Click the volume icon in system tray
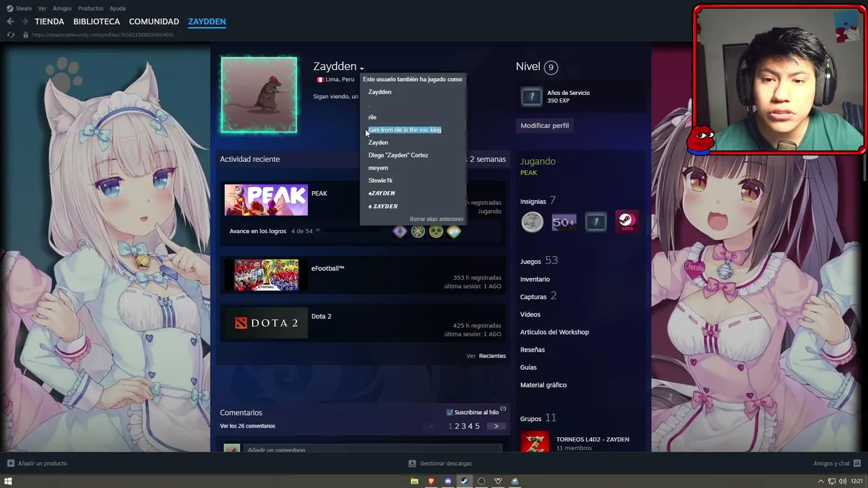The image size is (868, 488). coord(843,481)
